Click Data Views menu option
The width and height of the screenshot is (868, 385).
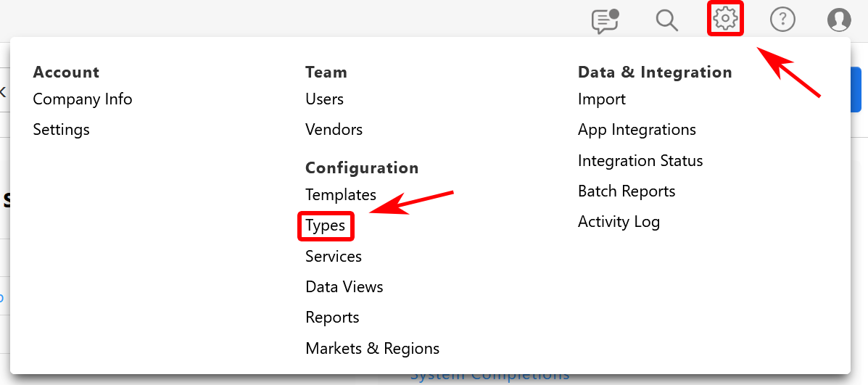(344, 287)
